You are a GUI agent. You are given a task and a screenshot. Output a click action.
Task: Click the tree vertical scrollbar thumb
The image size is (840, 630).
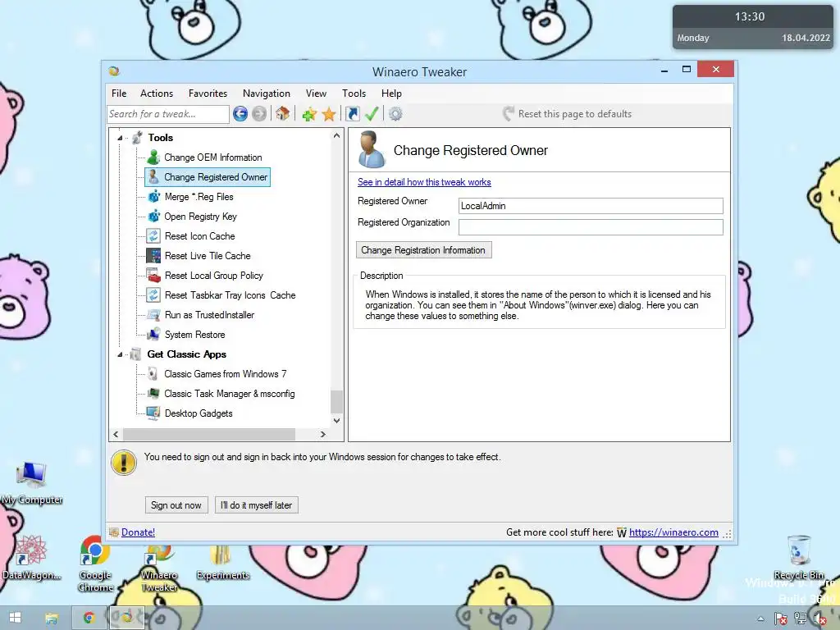[336, 402]
